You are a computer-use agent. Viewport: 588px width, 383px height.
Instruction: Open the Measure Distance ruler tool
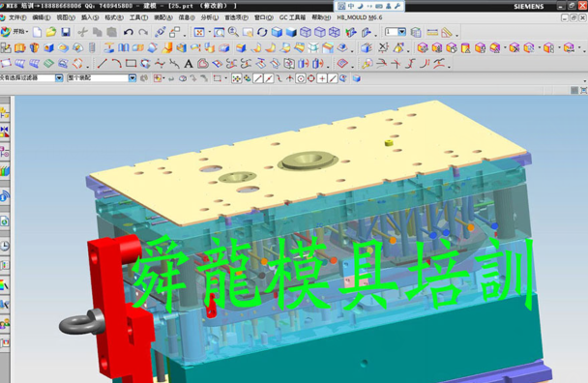coord(432,32)
